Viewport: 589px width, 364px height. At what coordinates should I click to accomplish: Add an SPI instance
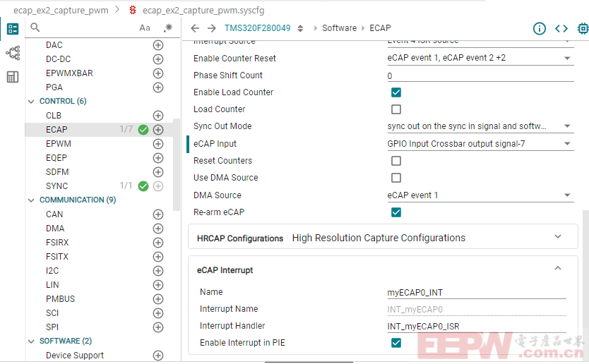[158, 327]
